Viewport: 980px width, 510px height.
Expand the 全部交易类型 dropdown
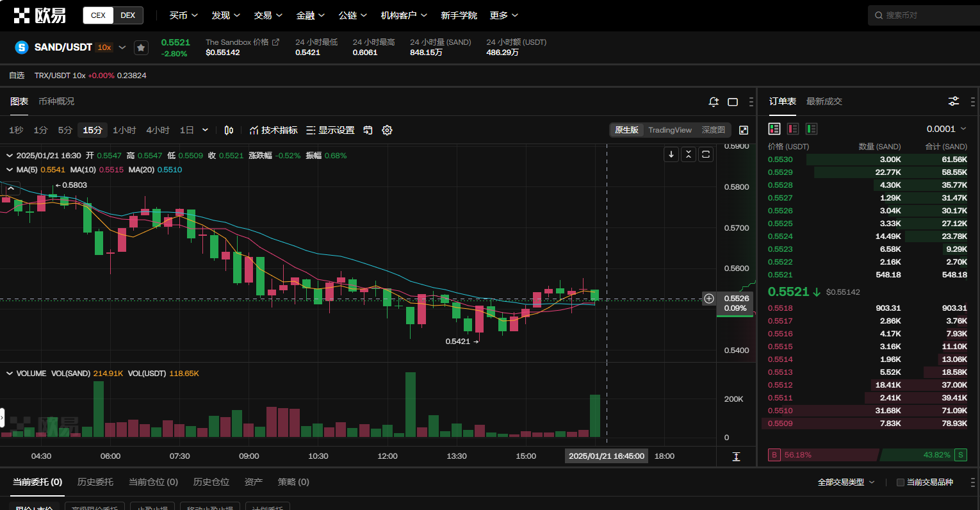(845, 482)
